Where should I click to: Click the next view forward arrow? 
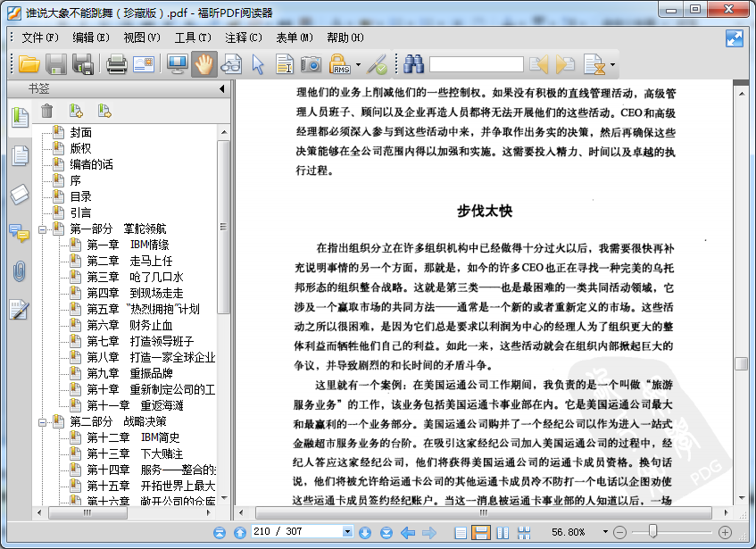pyautogui.click(x=429, y=533)
